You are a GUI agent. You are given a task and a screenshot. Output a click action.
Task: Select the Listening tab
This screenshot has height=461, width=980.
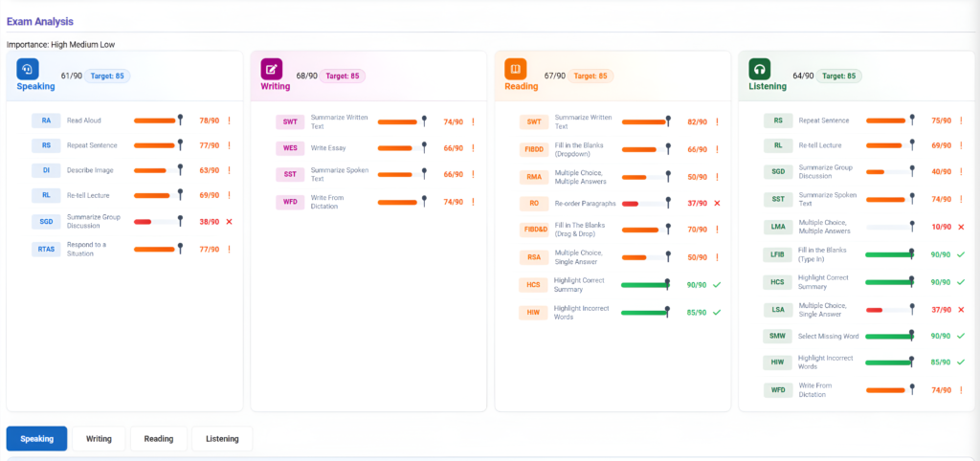click(x=222, y=439)
